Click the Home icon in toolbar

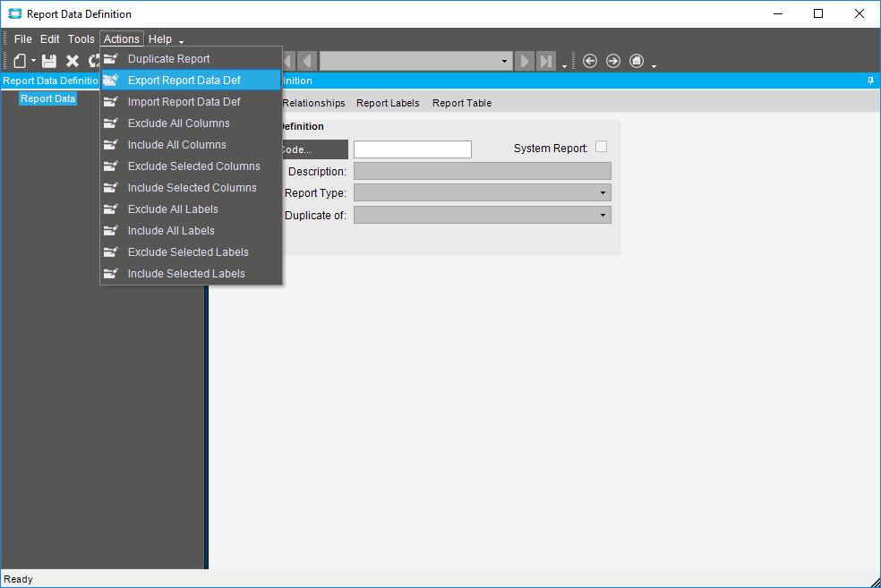tap(637, 61)
